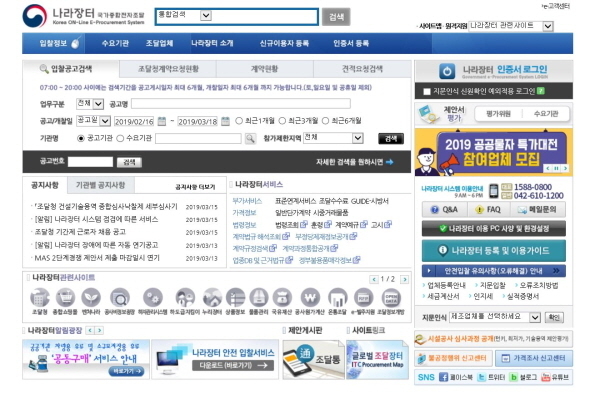This screenshot has width=600, height=393.
Task: Open the 업무구분 전체 dropdown
Action: tap(90, 104)
